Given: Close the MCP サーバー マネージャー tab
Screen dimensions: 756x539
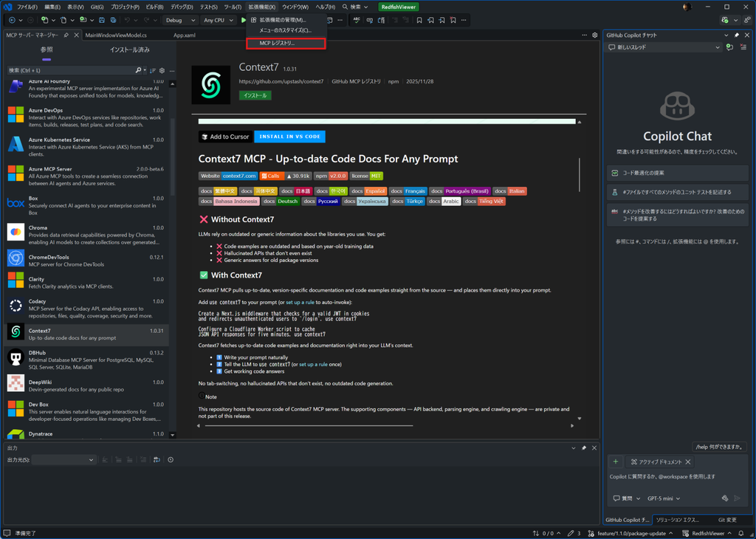Looking at the screenshot, I should pos(76,35).
